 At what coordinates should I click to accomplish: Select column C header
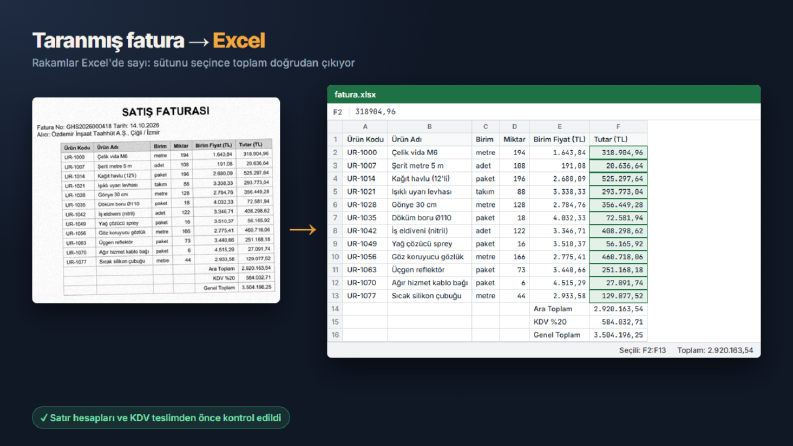pos(485,126)
